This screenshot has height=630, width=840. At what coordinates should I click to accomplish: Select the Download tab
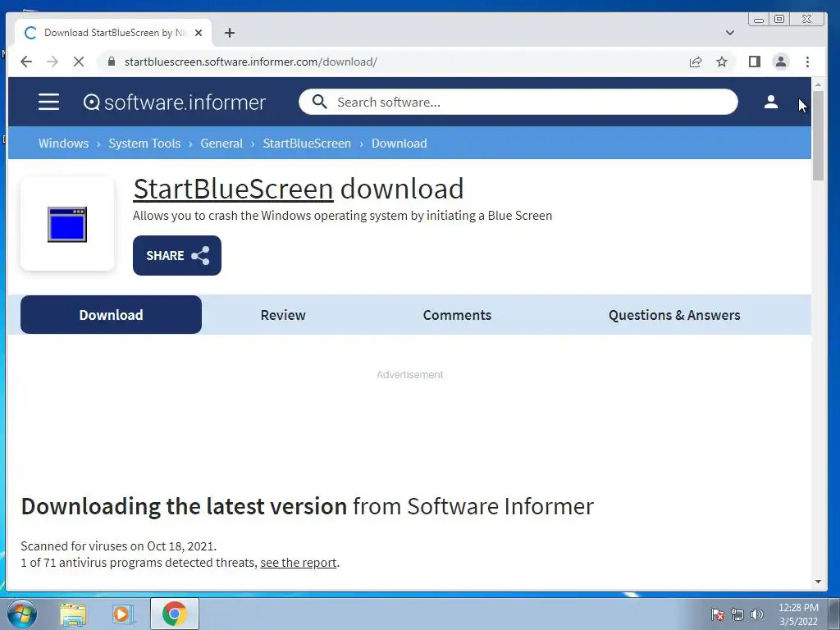[111, 314]
